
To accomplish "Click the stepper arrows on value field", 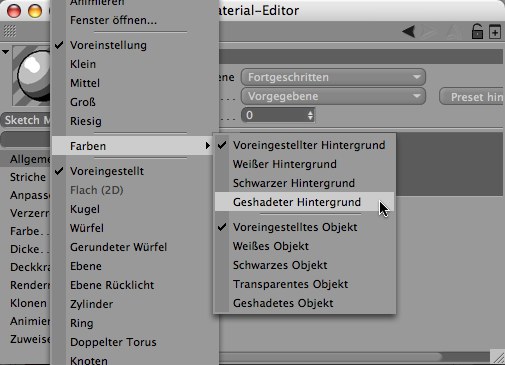I will coord(310,115).
